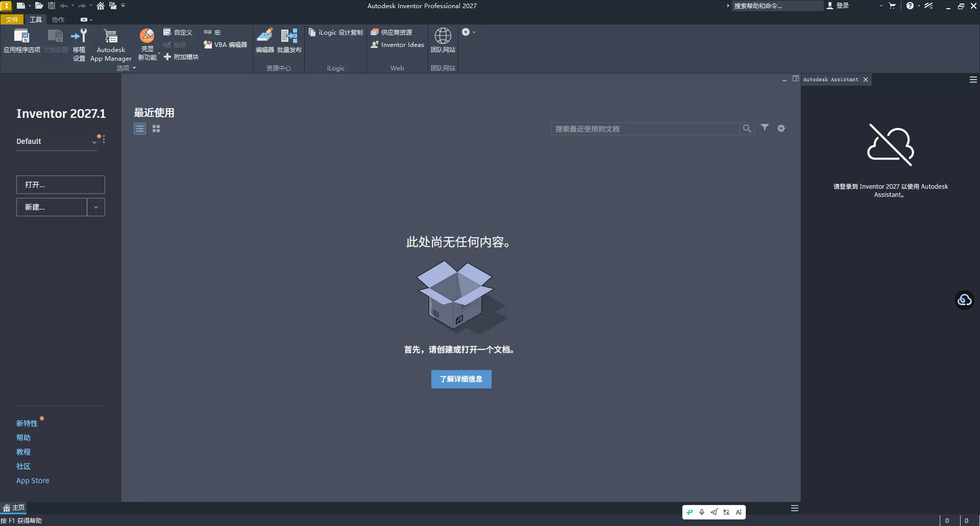Click Autodesk Assistant floating round icon
Screen dimensions: 980x526
[x=965, y=299]
